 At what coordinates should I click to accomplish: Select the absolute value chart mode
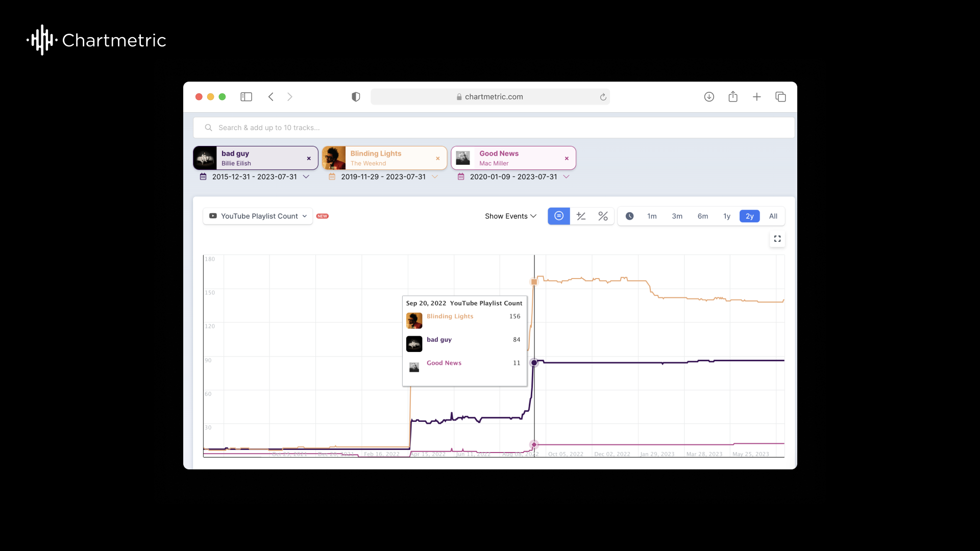pos(559,216)
